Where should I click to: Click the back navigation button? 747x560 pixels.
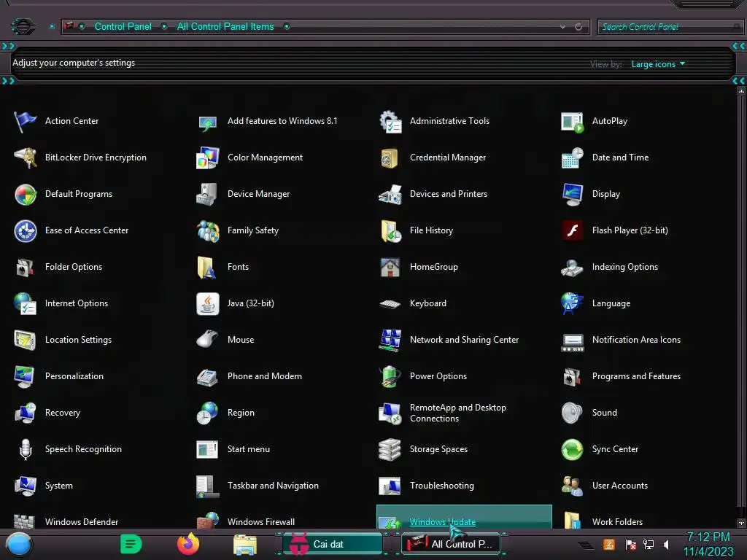(x=23, y=26)
